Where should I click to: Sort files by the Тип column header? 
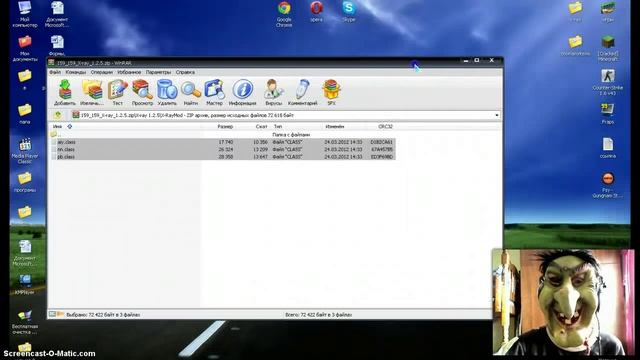pyautogui.click(x=278, y=127)
